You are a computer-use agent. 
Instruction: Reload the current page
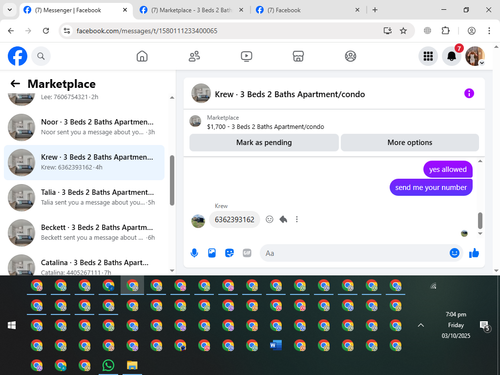46,31
